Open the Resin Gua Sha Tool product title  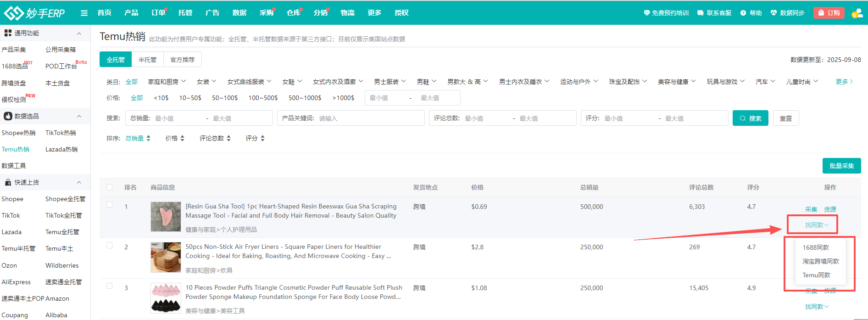point(291,211)
